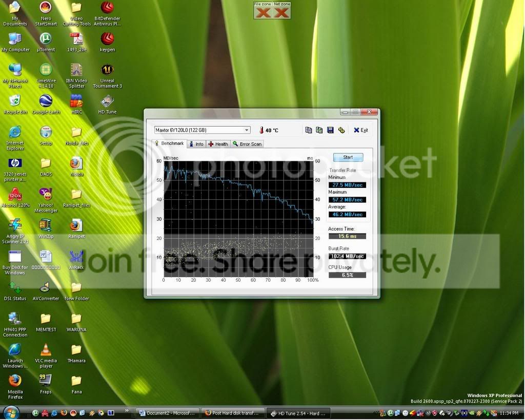Click the File zone X indicator
The image size is (525, 420).
(262, 13)
